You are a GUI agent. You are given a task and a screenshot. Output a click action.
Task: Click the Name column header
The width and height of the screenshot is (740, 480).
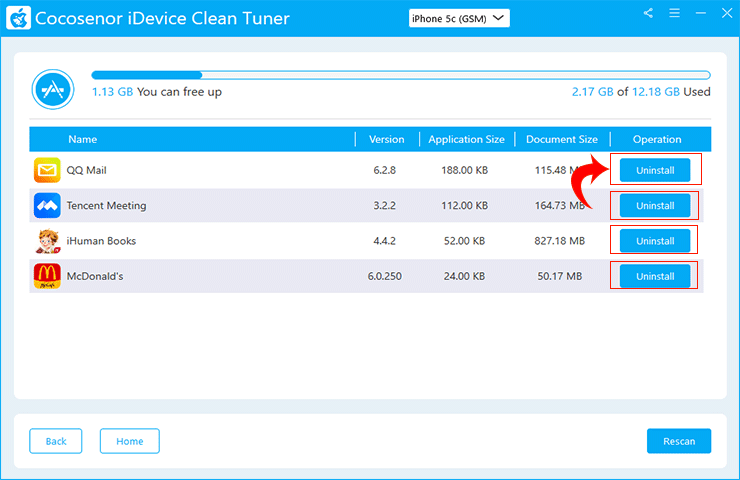tap(83, 139)
